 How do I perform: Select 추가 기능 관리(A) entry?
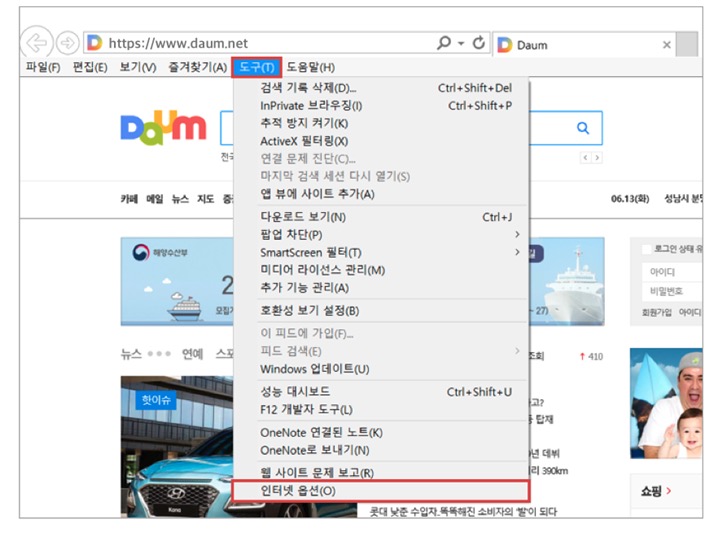(382, 288)
